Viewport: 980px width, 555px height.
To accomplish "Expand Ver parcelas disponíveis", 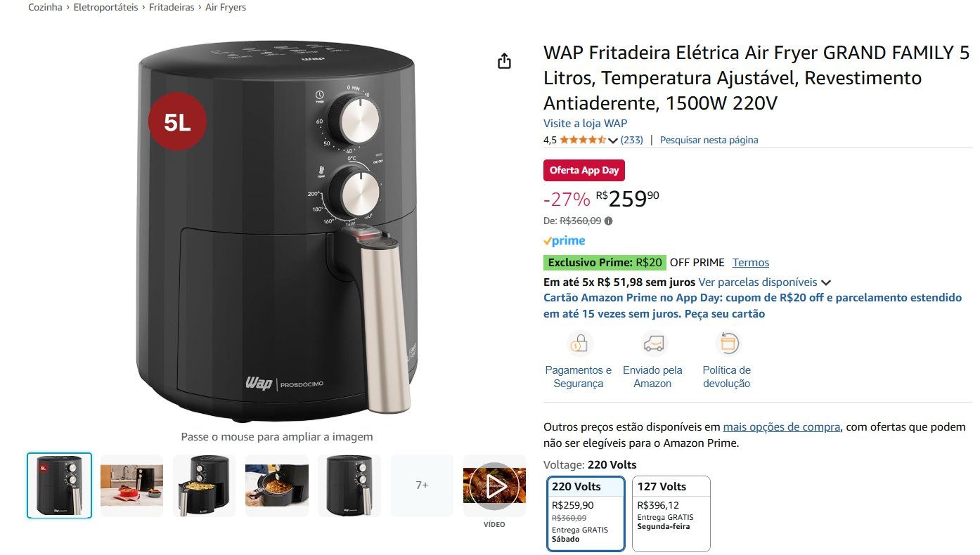I will pos(765,282).
